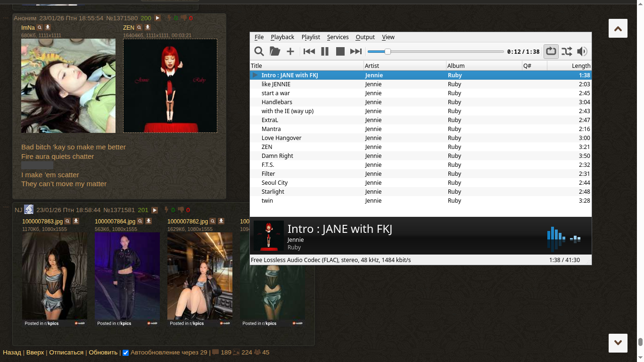Click the Назад link
The image size is (644, 362).
tap(12, 353)
